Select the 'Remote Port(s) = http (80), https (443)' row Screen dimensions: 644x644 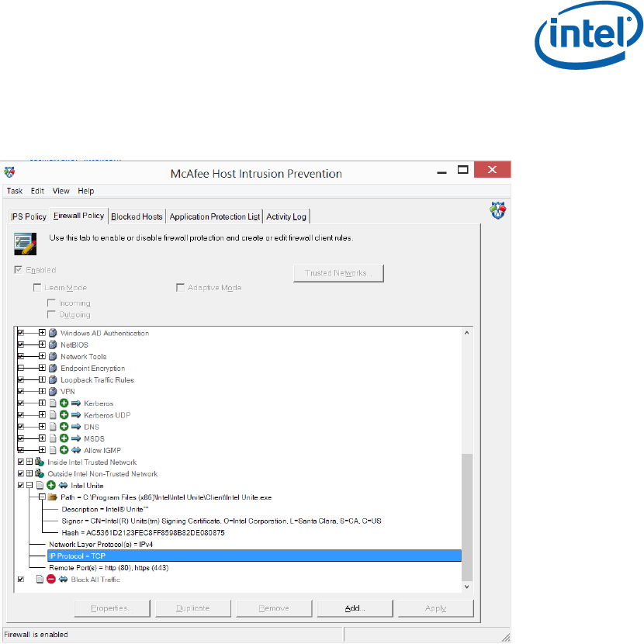point(109,568)
